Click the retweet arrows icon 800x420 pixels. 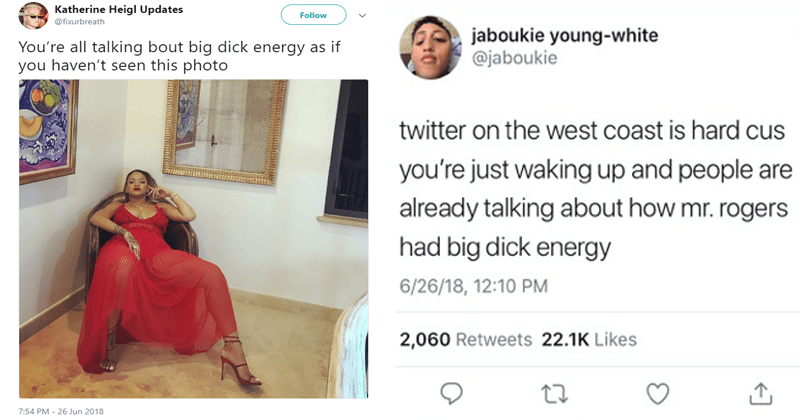click(555, 394)
